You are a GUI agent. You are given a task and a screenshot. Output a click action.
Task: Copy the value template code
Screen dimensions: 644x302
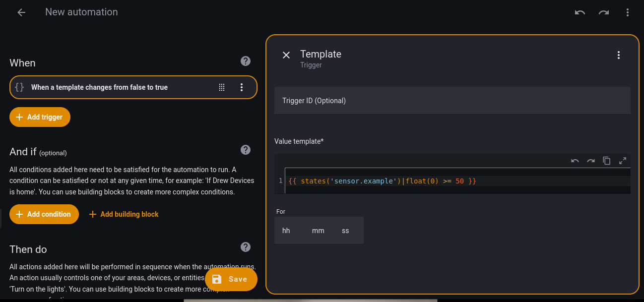606,161
